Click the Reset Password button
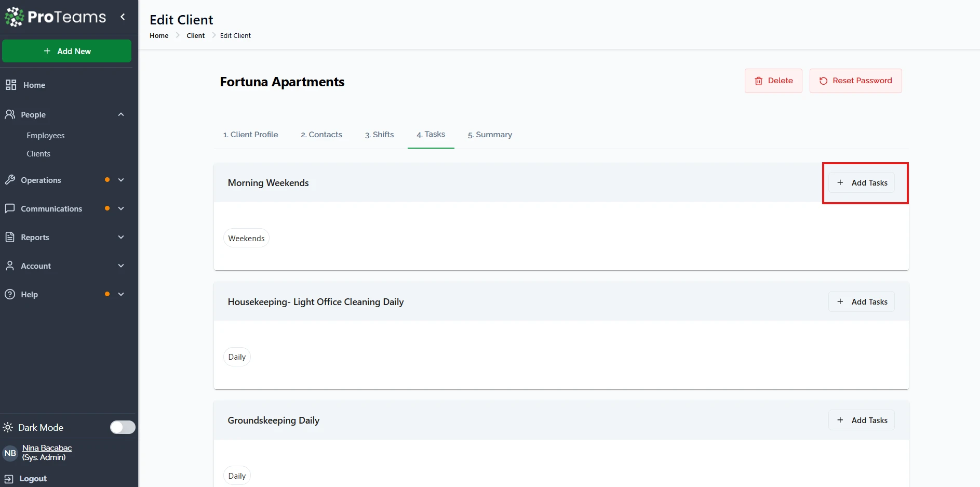The width and height of the screenshot is (980, 487). (855, 81)
